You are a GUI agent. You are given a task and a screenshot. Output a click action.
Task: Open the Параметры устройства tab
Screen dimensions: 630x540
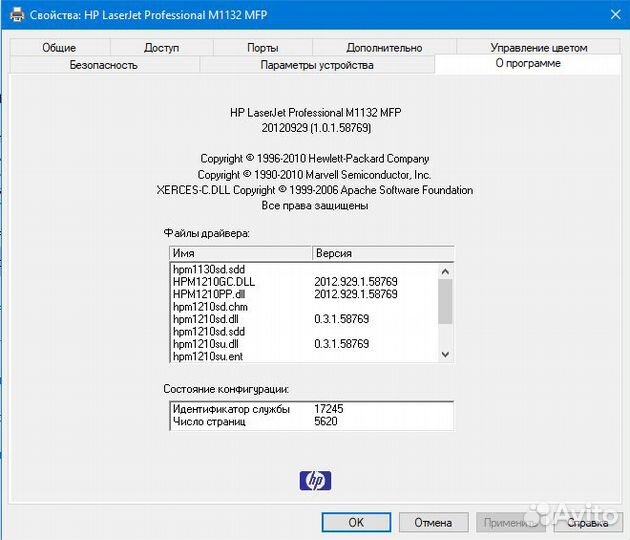coord(317,65)
